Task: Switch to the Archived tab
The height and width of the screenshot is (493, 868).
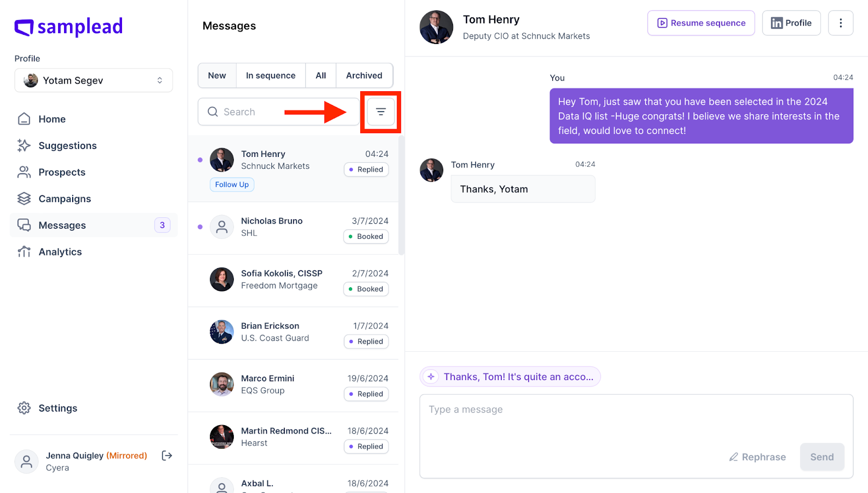Action: (x=364, y=75)
